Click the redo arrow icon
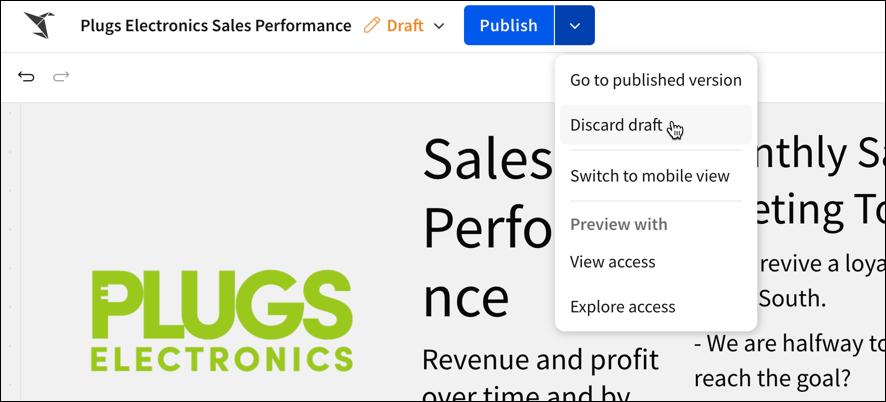The image size is (886, 402). (61, 76)
